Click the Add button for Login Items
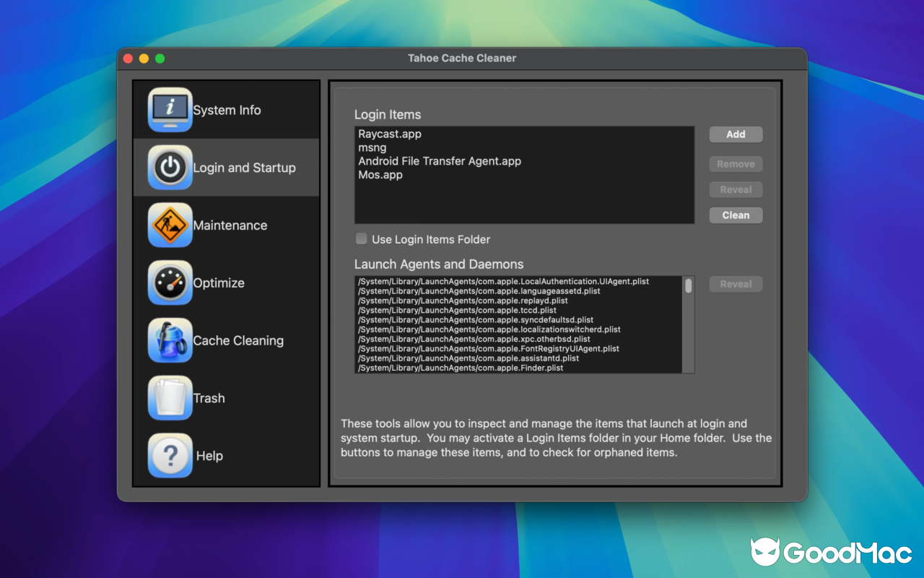This screenshot has width=924, height=578. click(736, 134)
